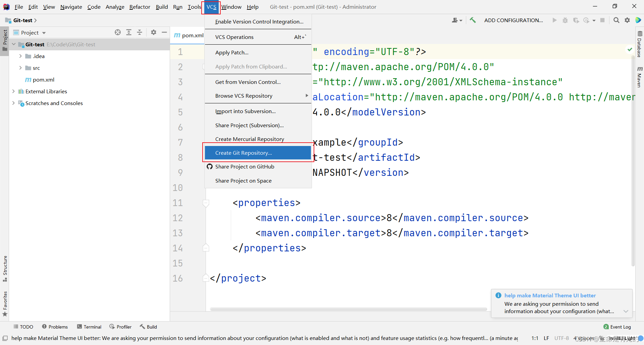Click the tool windows quick access icon in status bar
Viewport: 644px width, 345px height.
(5, 338)
